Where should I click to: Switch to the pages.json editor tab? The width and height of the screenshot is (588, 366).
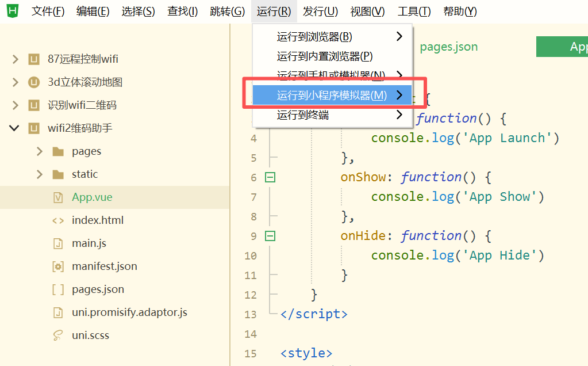pos(448,47)
